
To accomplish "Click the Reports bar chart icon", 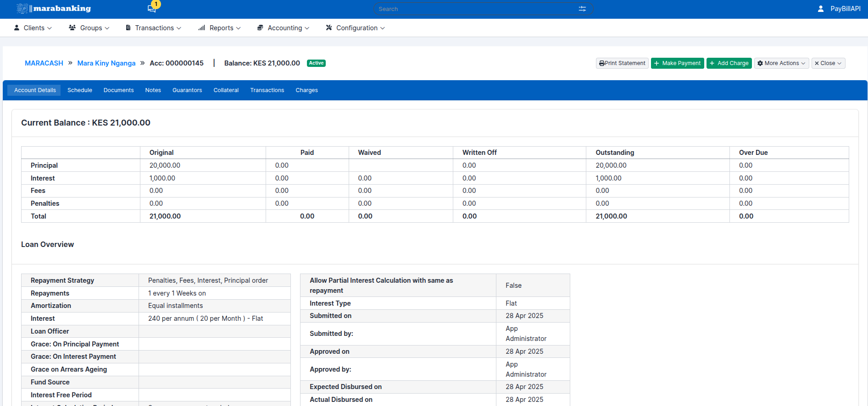I will (x=202, y=27).
